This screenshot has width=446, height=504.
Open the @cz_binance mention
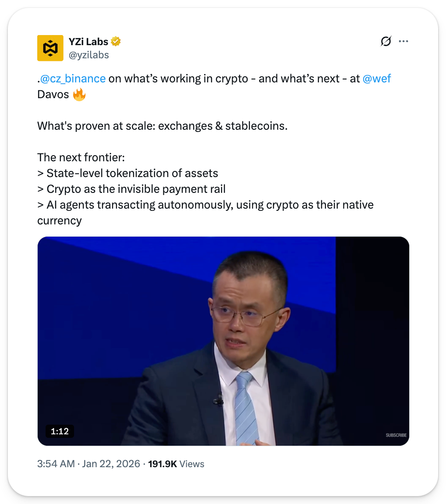click(x=73, y=78)
